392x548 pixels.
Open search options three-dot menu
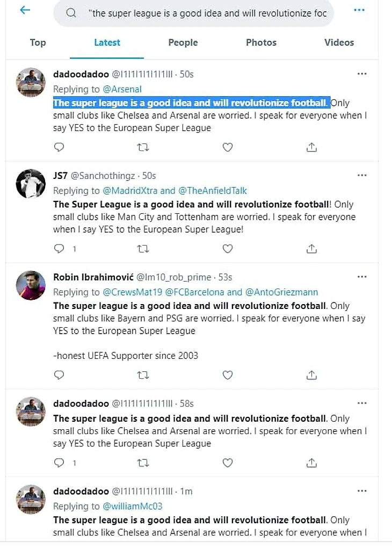coord(359,10)
